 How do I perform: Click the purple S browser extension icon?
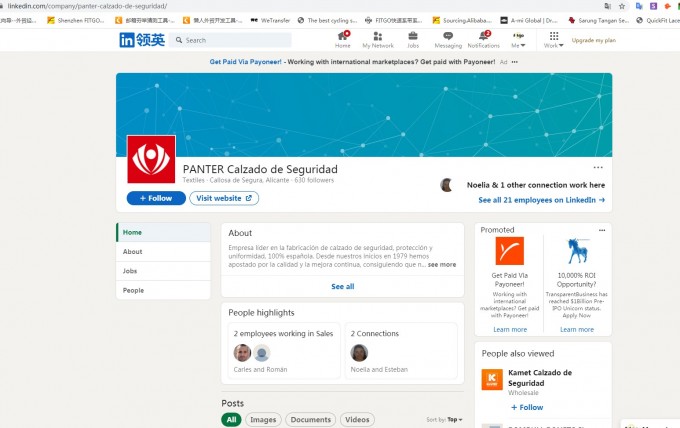(653, 6)
